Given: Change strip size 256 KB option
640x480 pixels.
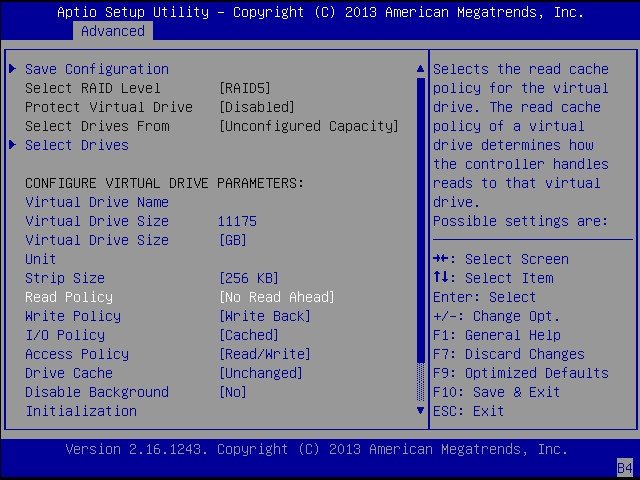Looking at the screenshot, I should [x=249, y=278].
